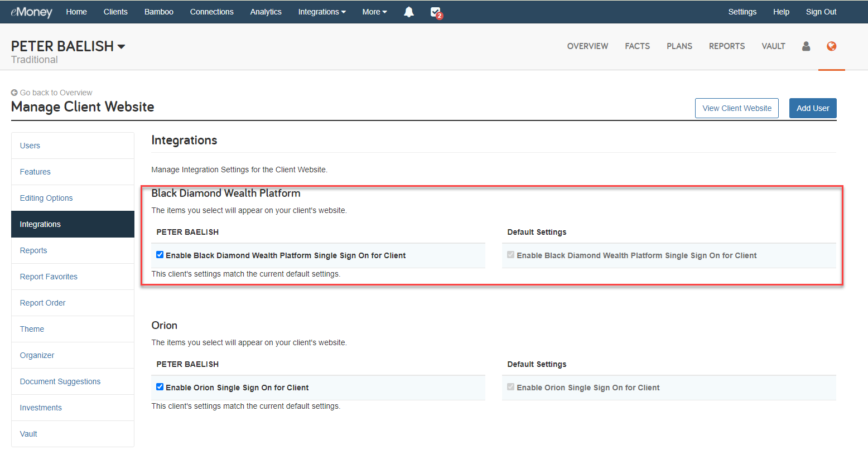Select Editing Options in the sidebar
Image resolution: width=868 pixels, height=450 pixels.
tap(73, 198)
